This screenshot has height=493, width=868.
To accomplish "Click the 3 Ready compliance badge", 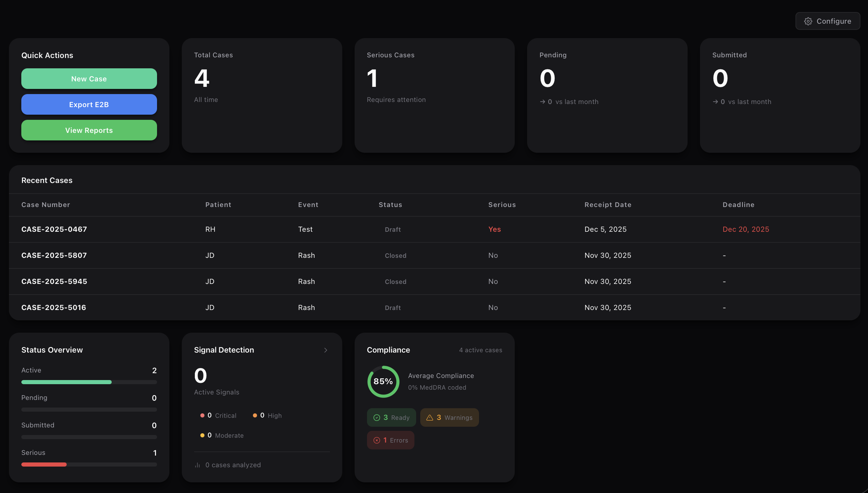I will pos(391,417).
